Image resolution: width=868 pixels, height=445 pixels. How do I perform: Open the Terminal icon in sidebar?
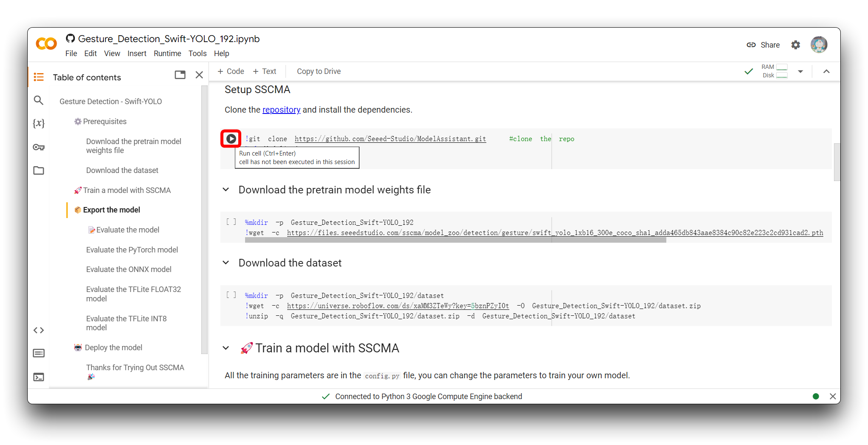(x=39, y=377)
